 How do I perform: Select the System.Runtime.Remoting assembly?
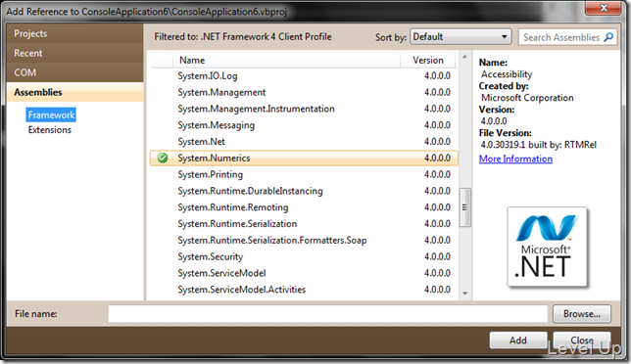pos(304,207)
